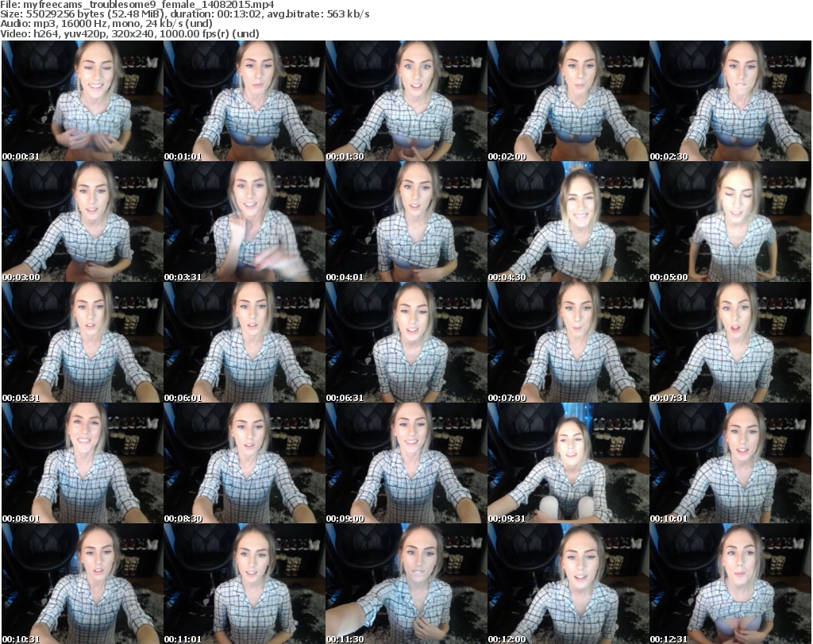Pick the thumbnail marked 00:12:00
Image resolution: width=813 pixels, height=644 pixels.
568,584
